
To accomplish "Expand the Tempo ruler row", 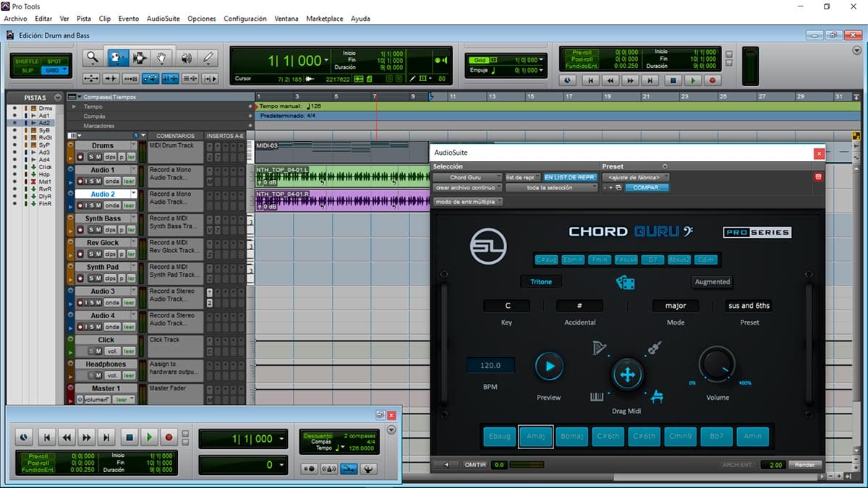I will 73,106.
